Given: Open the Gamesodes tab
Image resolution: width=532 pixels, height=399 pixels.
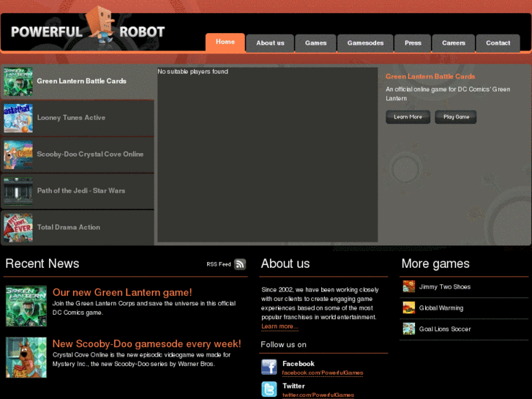Looking at the screenshot, I should coord(365,43).
